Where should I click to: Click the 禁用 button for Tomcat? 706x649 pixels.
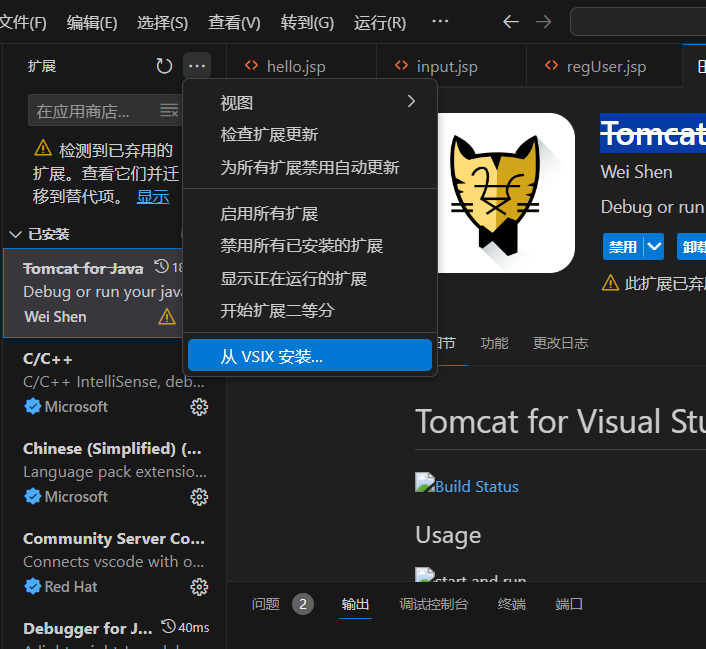pos(623,246)
